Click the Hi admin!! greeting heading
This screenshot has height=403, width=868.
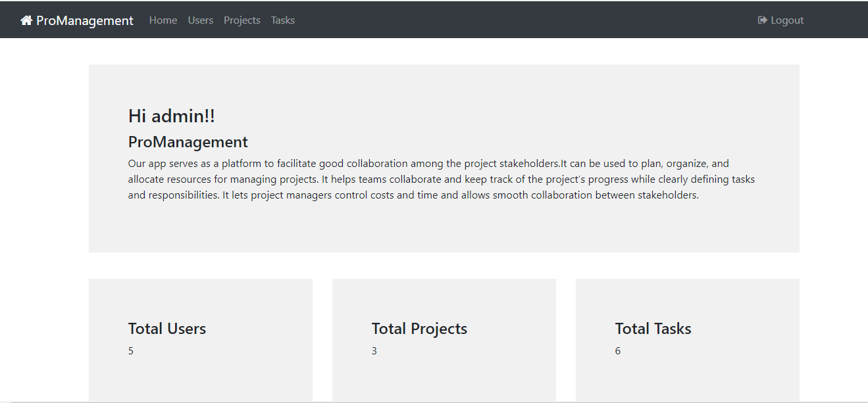171,116
